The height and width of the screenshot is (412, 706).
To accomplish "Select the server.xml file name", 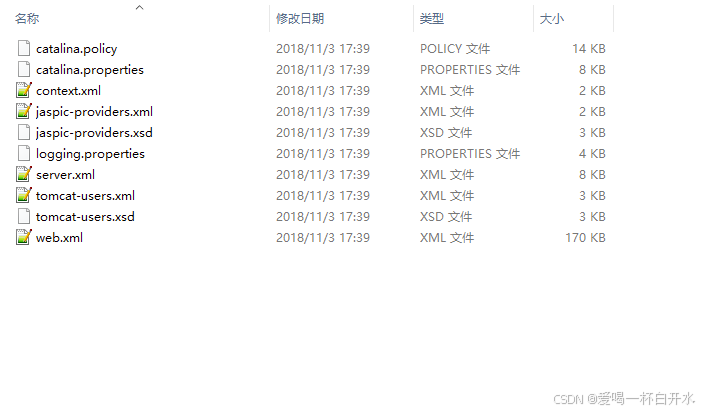I will (65, 175).
